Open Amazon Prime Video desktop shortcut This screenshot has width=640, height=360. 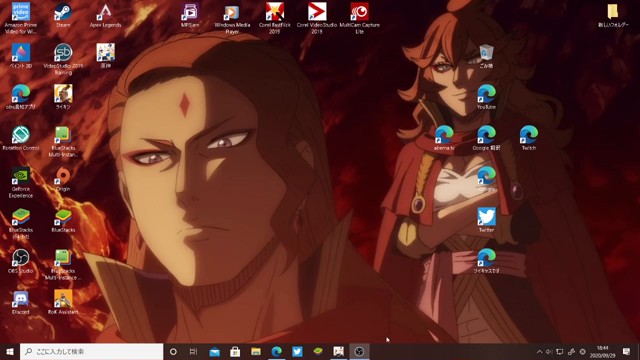point(21,18)
